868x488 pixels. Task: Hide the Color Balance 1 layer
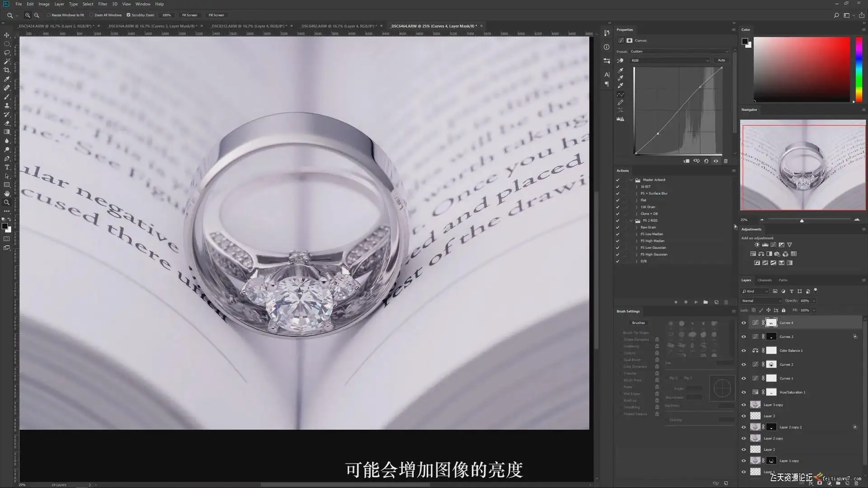point(744,351)
